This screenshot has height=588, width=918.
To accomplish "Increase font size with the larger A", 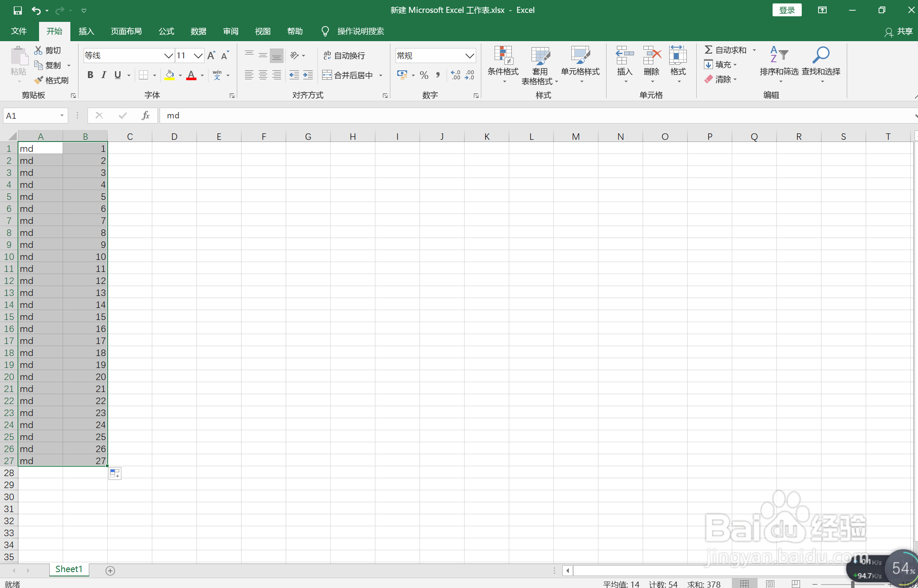I will [211, 55].
